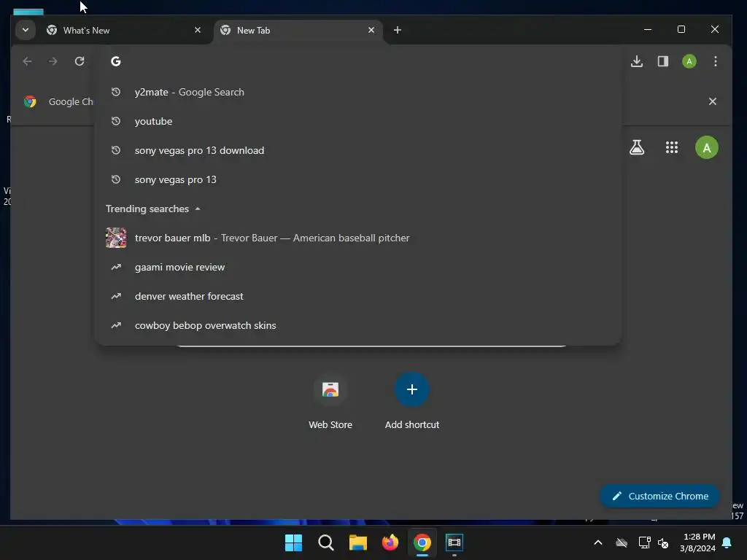The image size is (747, 560).
Task: Select the youtube history suggestion
Action: (x=358, y=121)
